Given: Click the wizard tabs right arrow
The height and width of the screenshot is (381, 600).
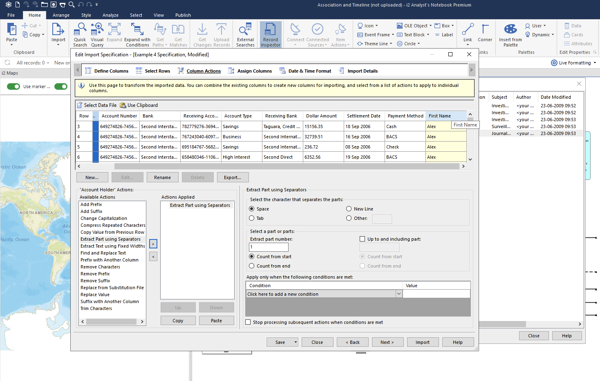Looking at the screenshot, I should point(471,70).
